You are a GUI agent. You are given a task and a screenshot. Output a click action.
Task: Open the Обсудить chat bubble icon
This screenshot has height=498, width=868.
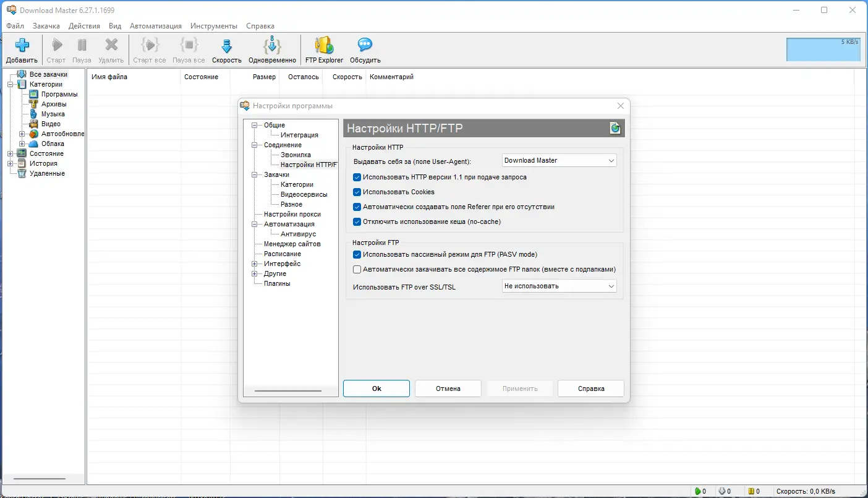(365, 45)
